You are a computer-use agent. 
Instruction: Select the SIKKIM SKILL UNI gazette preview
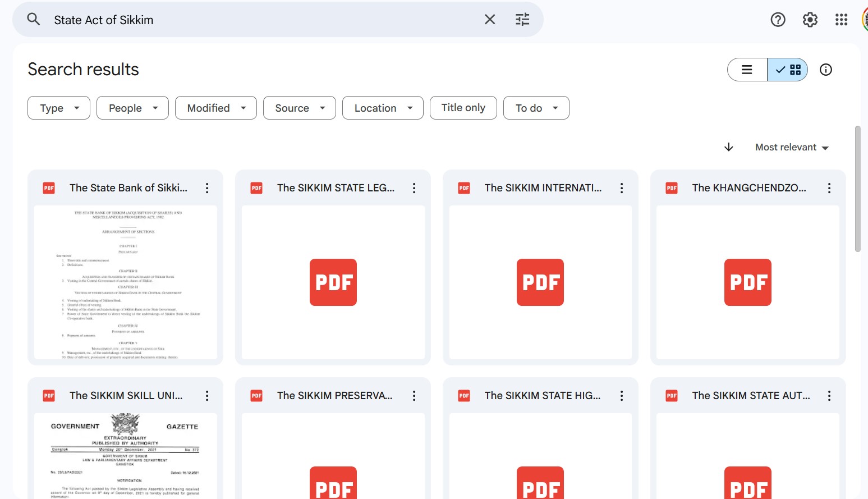[x=126, y=456]
